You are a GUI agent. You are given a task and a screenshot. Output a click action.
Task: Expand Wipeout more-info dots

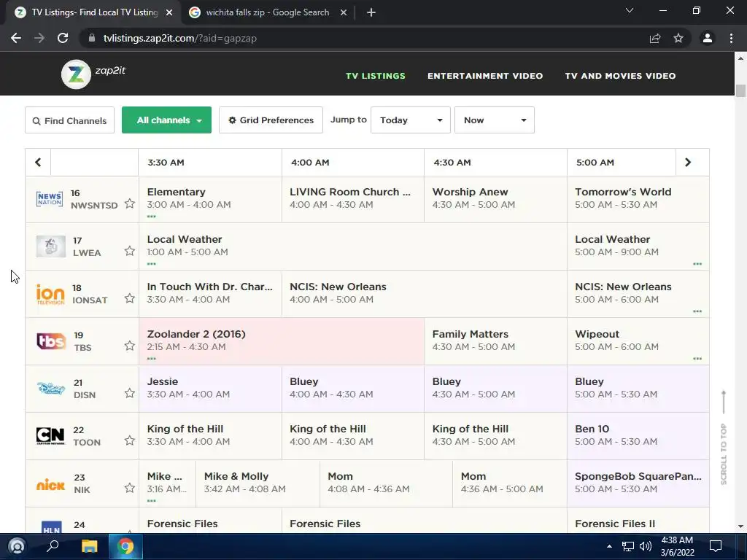coord(697,359)
